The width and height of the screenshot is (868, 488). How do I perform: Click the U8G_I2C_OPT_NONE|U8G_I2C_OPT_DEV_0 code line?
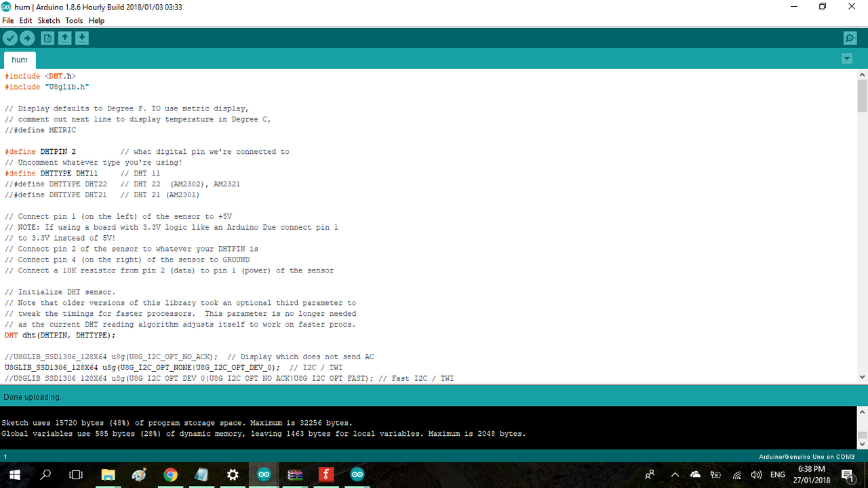174,367
